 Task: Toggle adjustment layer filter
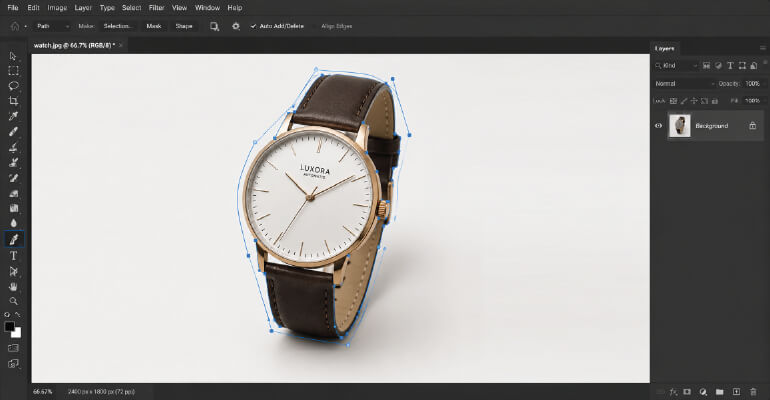click(718, 66)
